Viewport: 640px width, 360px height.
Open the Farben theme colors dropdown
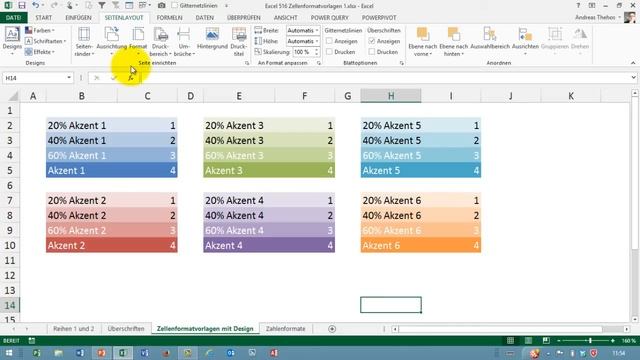pos(40,31)
